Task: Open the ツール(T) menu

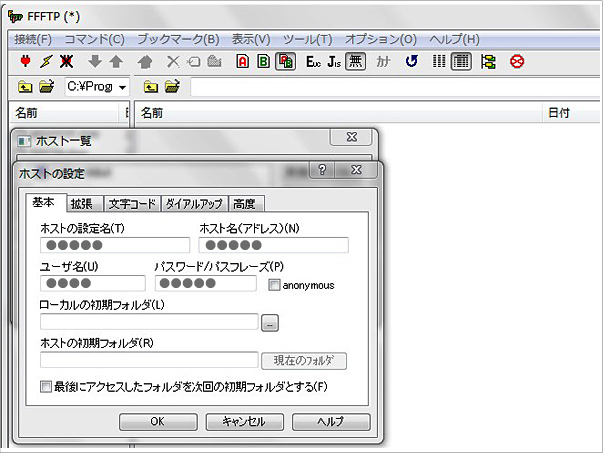Action: click(x=307, y=39)
